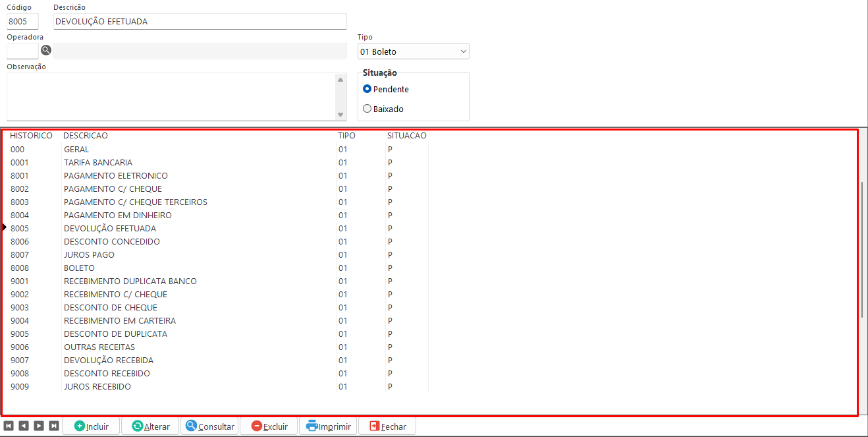Select the TARIFA BANCARIA row
Screen dimensions: 868x437
coord(98,163)
